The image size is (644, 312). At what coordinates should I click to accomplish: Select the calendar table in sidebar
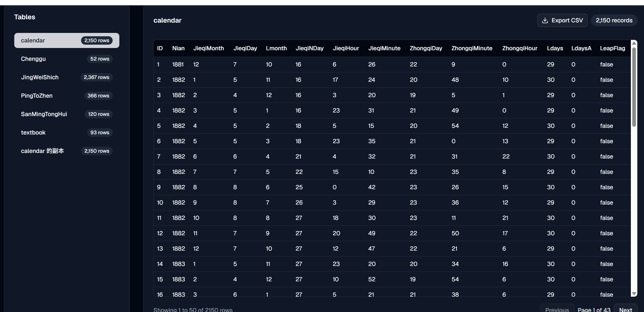(x=67, y=40)
